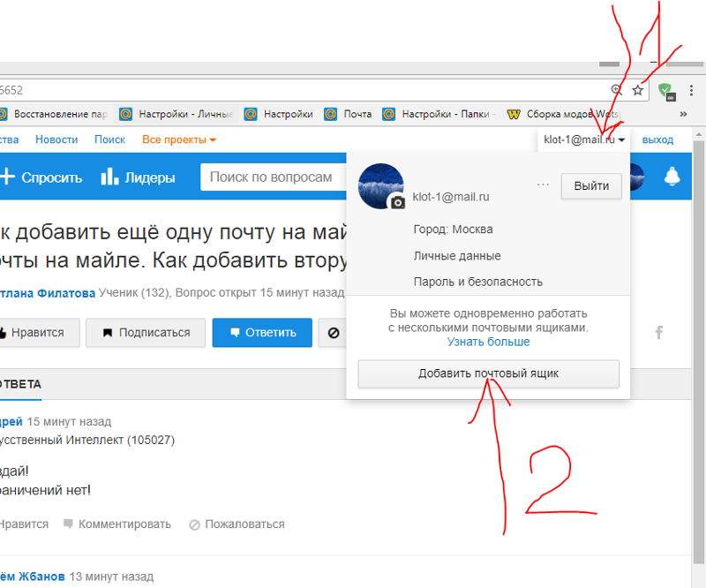The image size is (706, 588).
Task: Open the plain Настройки bookmark
Action: coord(278,114)
